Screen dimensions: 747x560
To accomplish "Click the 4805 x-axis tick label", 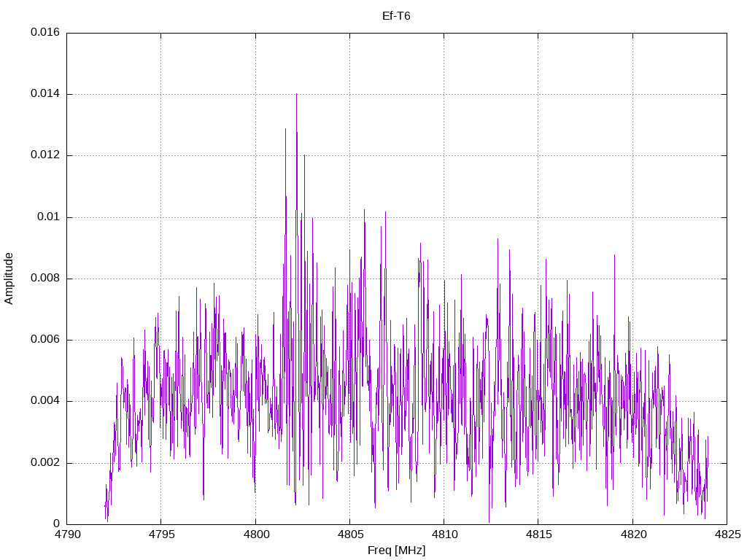I will pyautogui.click(x=350, y=534).
